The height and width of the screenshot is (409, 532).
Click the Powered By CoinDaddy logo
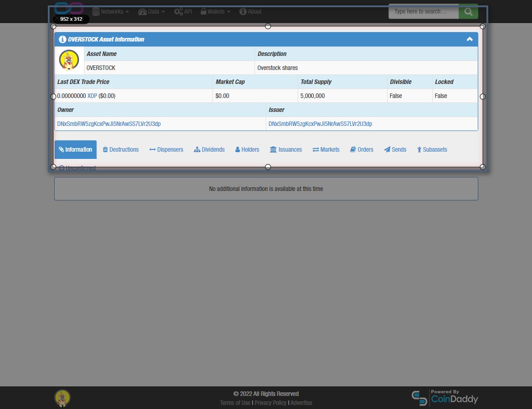pyautogui.click(x=445, y=398)
